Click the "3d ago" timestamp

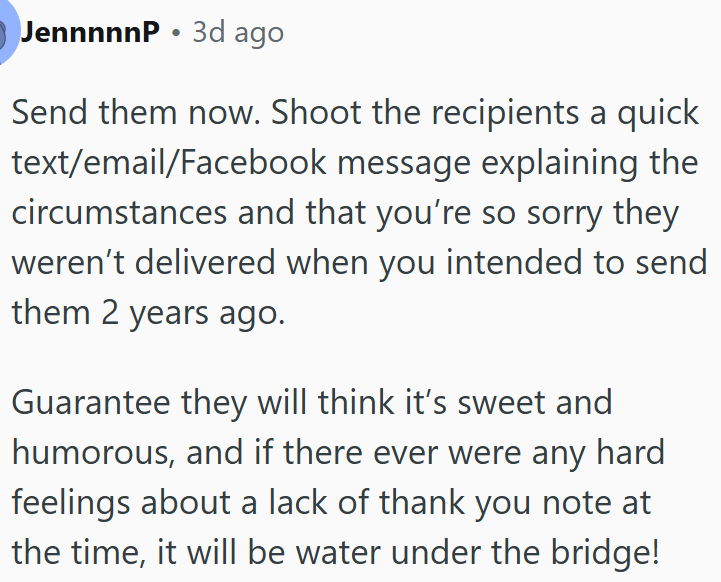(238, 33)
